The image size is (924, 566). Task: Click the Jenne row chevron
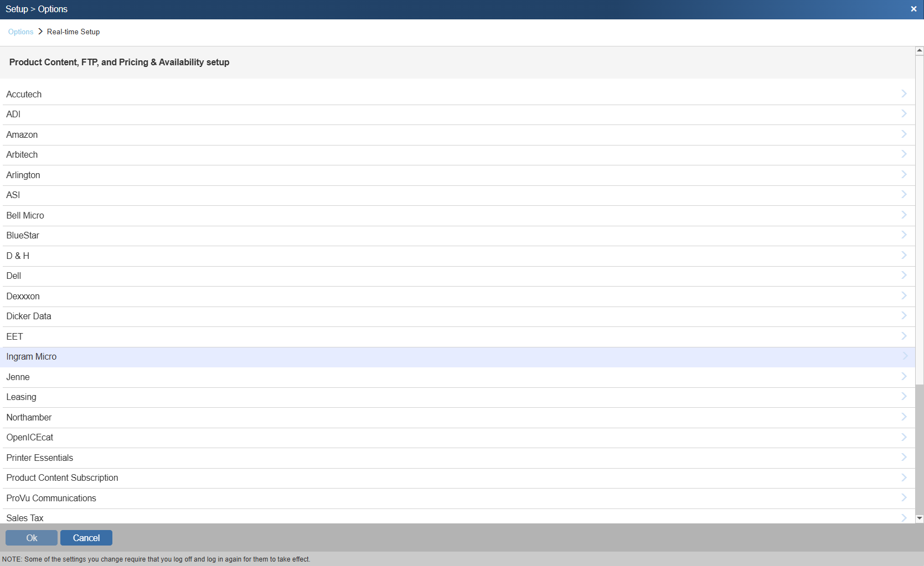(904, 376)
